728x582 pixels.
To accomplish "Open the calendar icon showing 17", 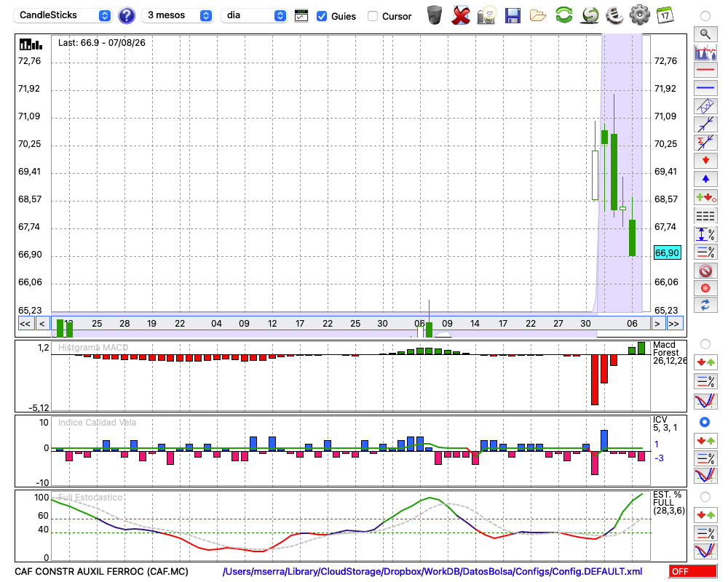I will point(665,15).
